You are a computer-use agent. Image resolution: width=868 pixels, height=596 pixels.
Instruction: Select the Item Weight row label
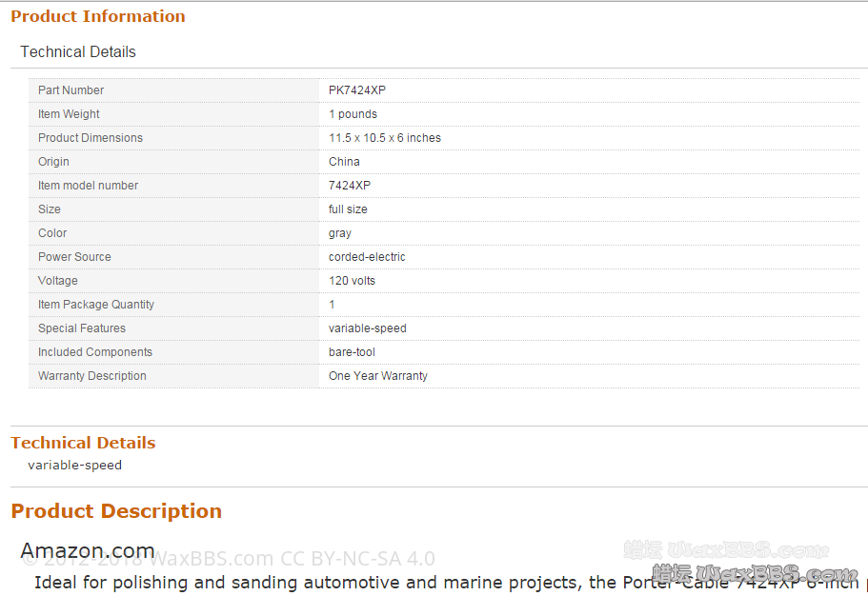click(69, 114)
